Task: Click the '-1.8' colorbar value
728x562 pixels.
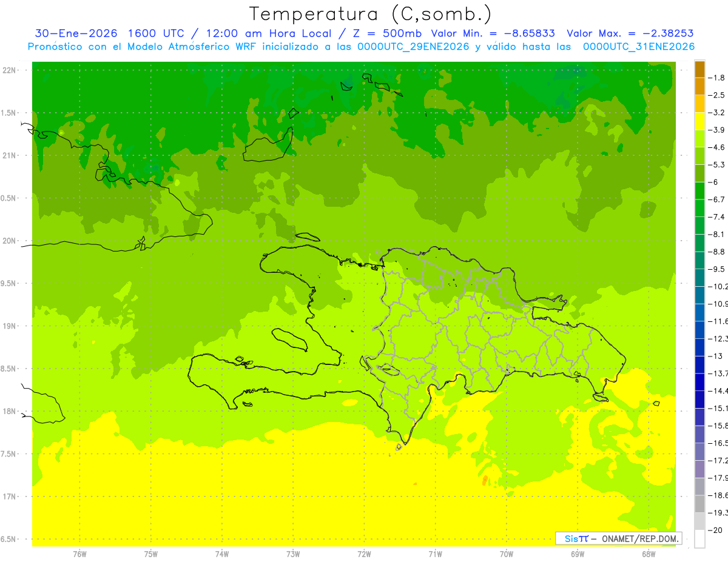Action: tap(716, 78)
